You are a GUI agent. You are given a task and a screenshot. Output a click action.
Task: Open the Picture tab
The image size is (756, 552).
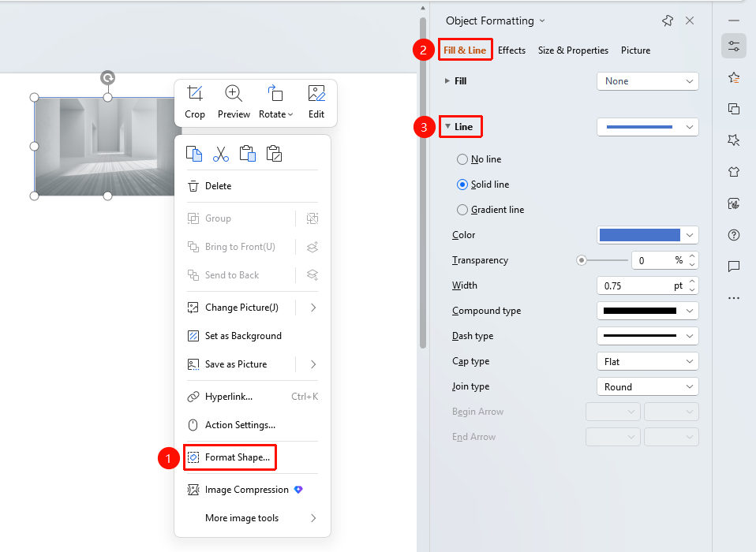(x=635, y=50)
